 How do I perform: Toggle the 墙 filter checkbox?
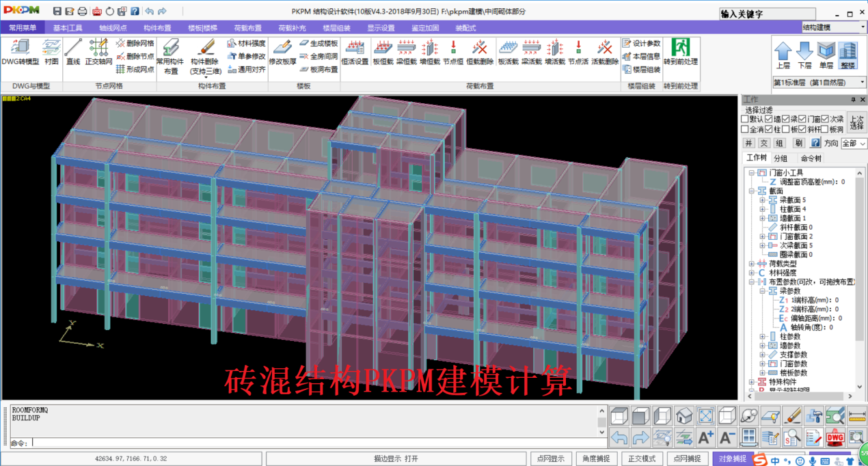coord(770,120)
